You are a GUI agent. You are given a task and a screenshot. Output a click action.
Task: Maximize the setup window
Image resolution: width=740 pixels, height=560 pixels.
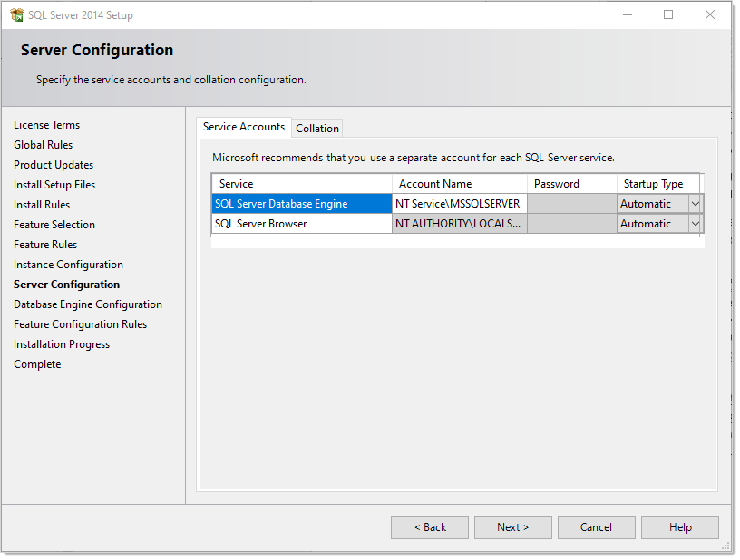(x=668, y=14)
